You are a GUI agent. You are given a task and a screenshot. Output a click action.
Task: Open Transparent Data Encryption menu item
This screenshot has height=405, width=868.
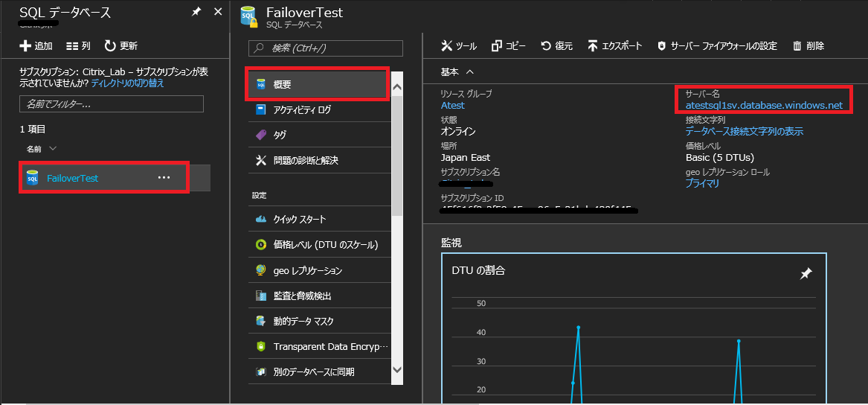click(319, 347)
